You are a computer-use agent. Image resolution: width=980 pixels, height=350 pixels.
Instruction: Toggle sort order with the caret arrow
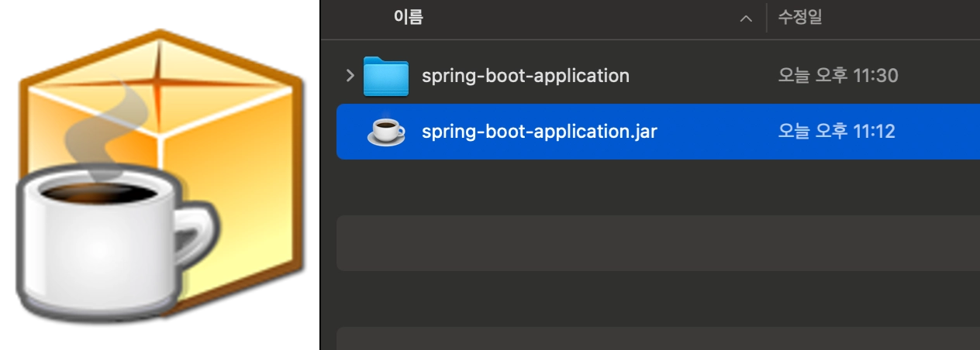pyautogui.click(x=746, y=19)
